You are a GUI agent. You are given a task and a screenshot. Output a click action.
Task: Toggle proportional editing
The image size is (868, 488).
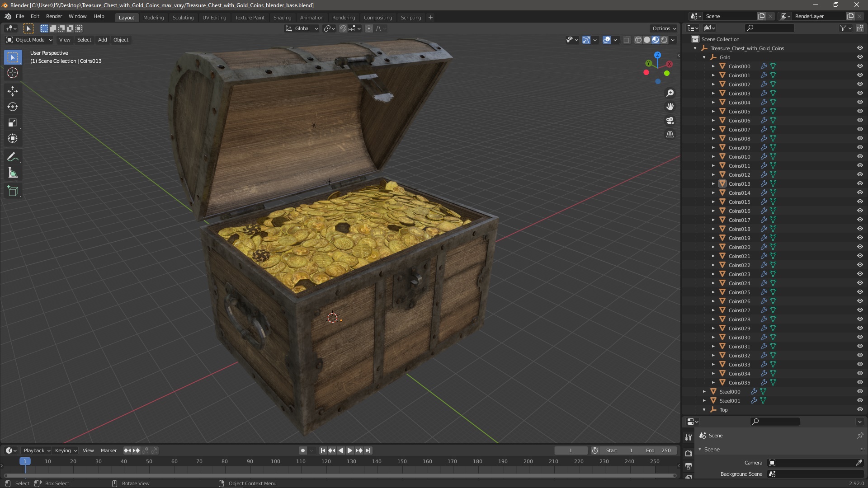(x=369, y=28)
